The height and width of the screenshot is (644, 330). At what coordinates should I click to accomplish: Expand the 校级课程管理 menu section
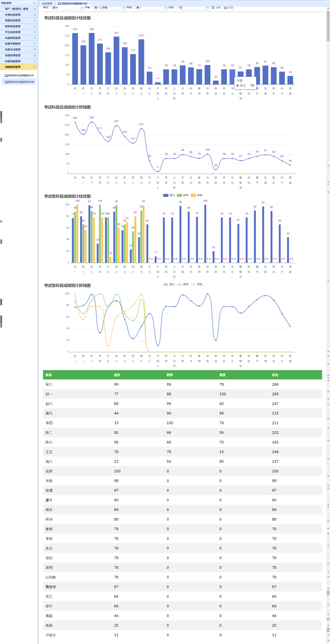coord(19,38)
